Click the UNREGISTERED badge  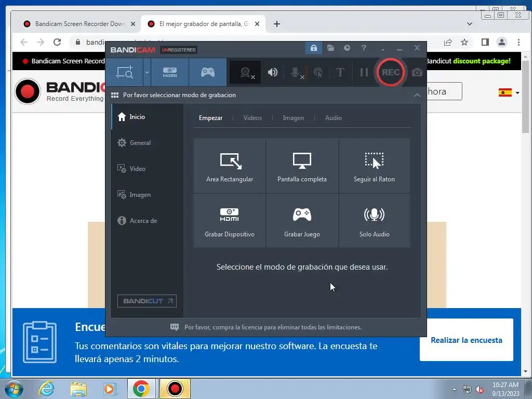tap(179, 50)
